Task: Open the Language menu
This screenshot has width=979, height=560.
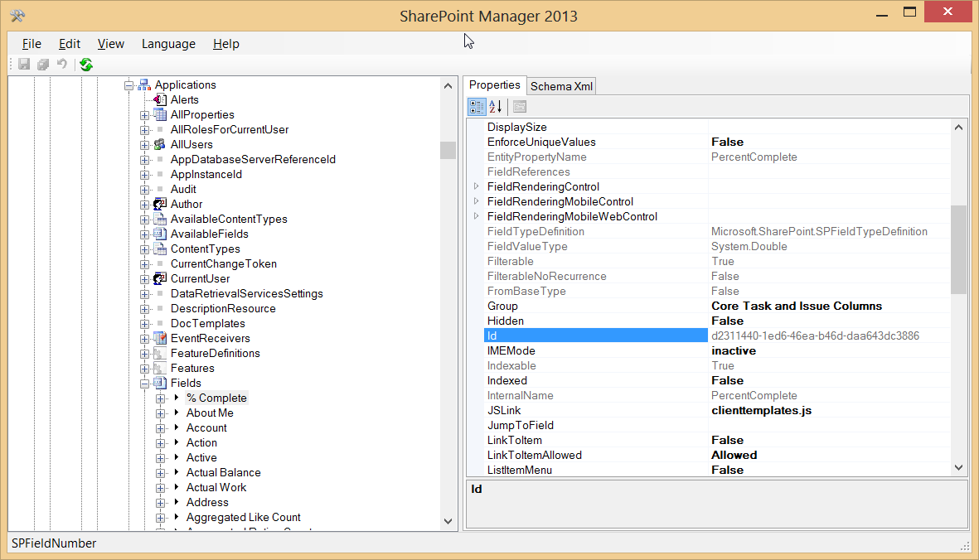Action: [168, 44]
